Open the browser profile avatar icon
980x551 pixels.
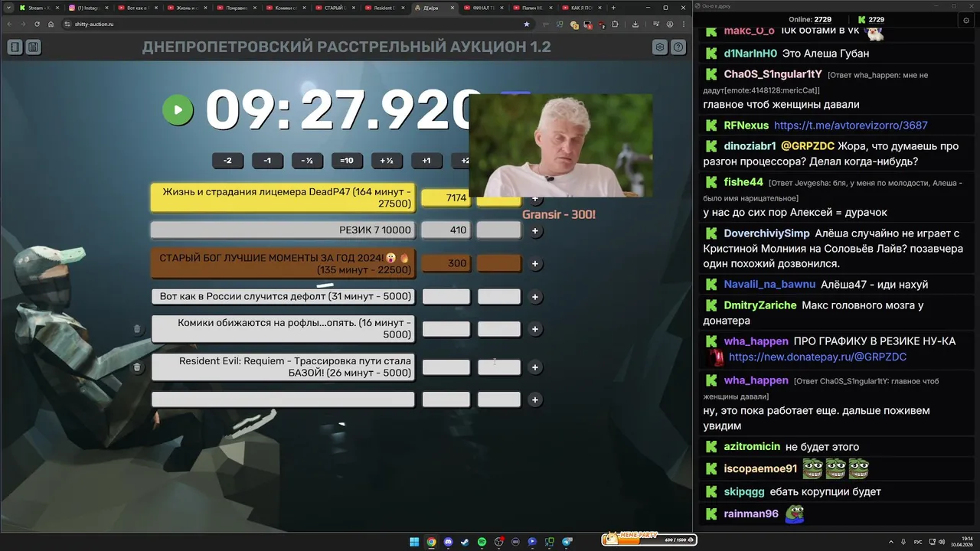pyautogui.click(x=669, y=24)
